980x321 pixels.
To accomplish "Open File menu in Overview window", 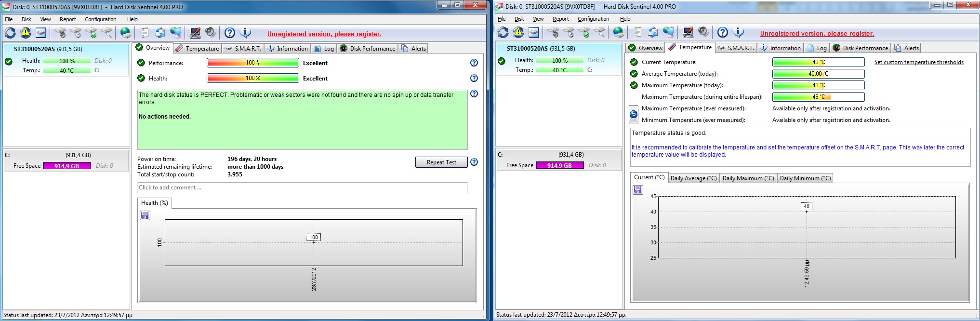I will pyautogui.click(x=9, y=19).
